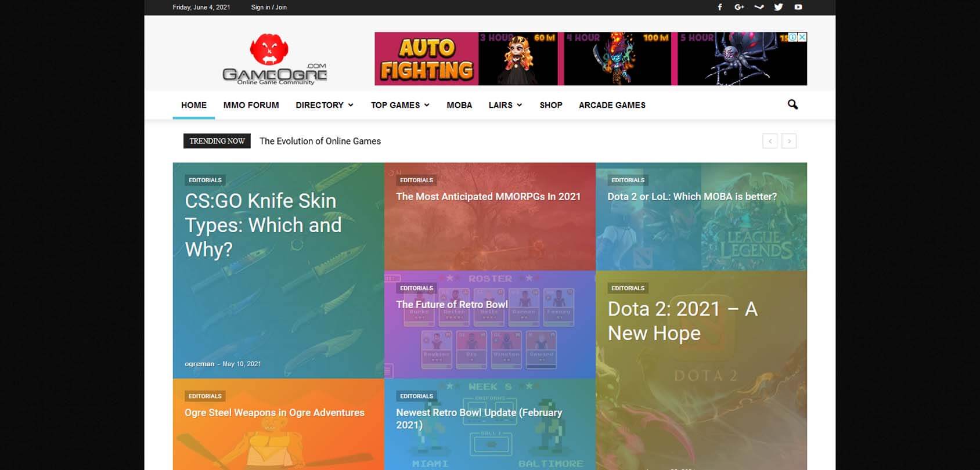The image size is (980, 470).
Task: Open the social icon between Google Plus and Twitter
Action: (x=759, y=7)
